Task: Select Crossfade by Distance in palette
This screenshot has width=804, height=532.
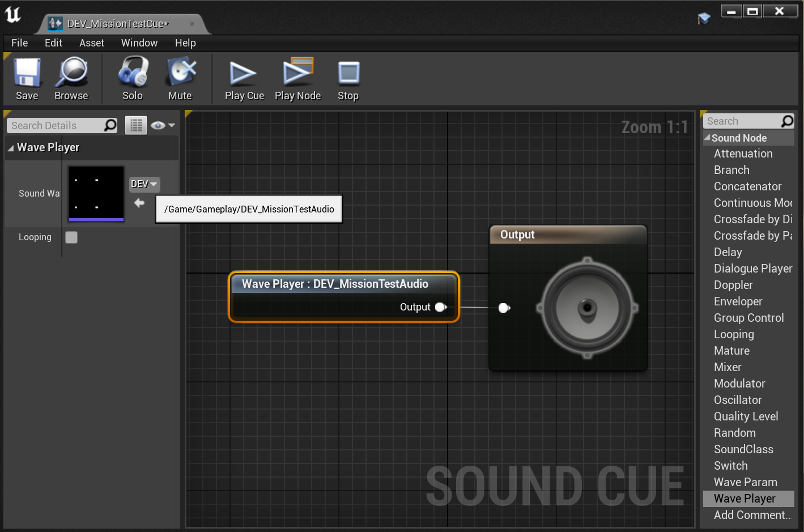Action: point(753,219)
